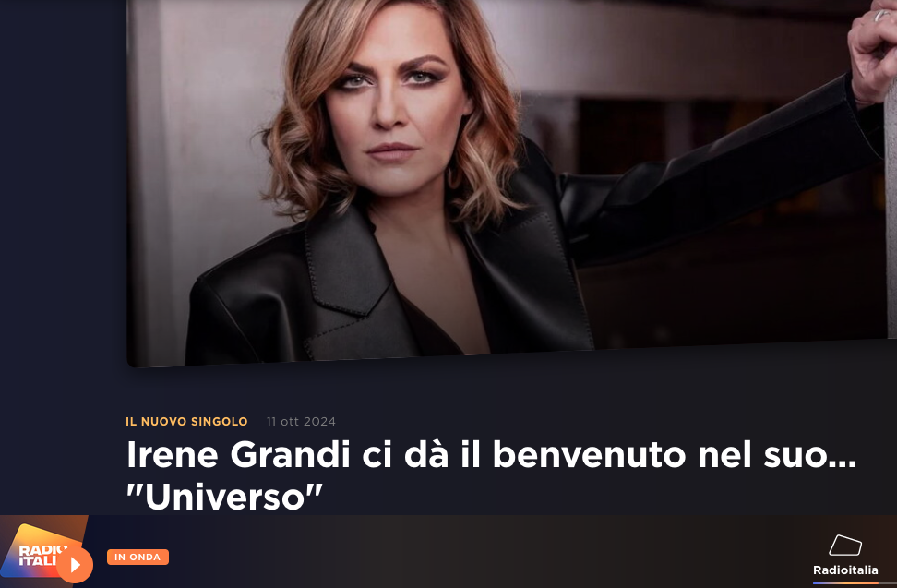The image size is (897, 588).
Task: Open the Irene Grandi headline article
Action: pos(491,476)
